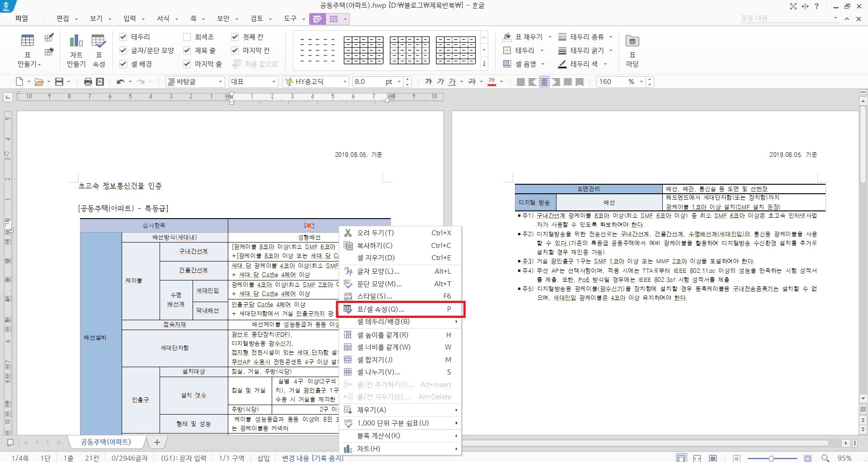Click the 테두리 색 pen icon
868x462 pixels.
562,64
